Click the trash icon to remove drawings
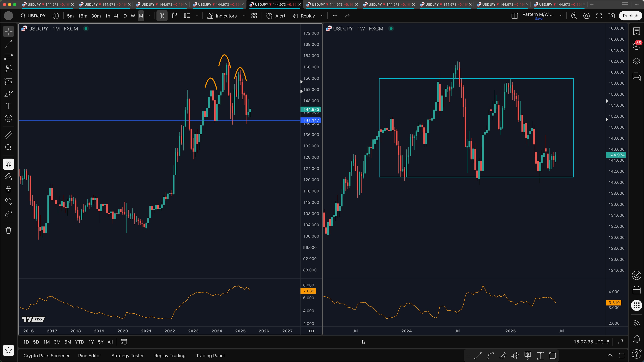 (9, 230)
